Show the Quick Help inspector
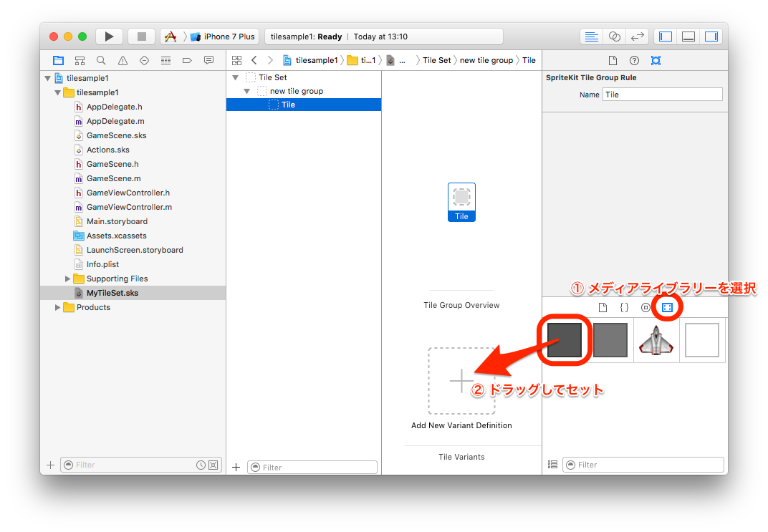 pos(634,60)
